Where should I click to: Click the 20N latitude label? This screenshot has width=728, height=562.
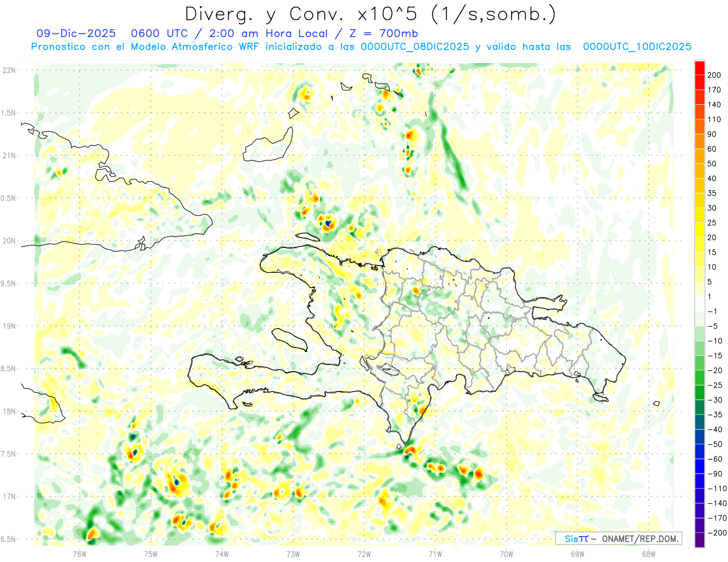[x=9, y=241]
